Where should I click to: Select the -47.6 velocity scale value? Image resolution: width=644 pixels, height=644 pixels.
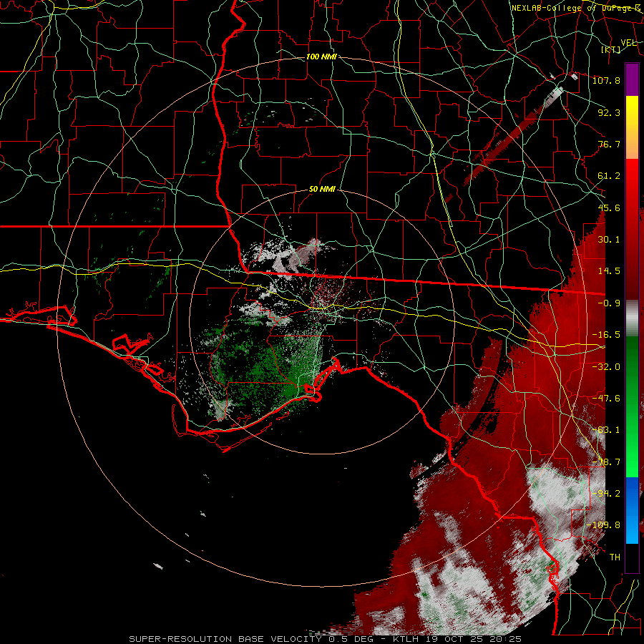(x=606, y=399)
